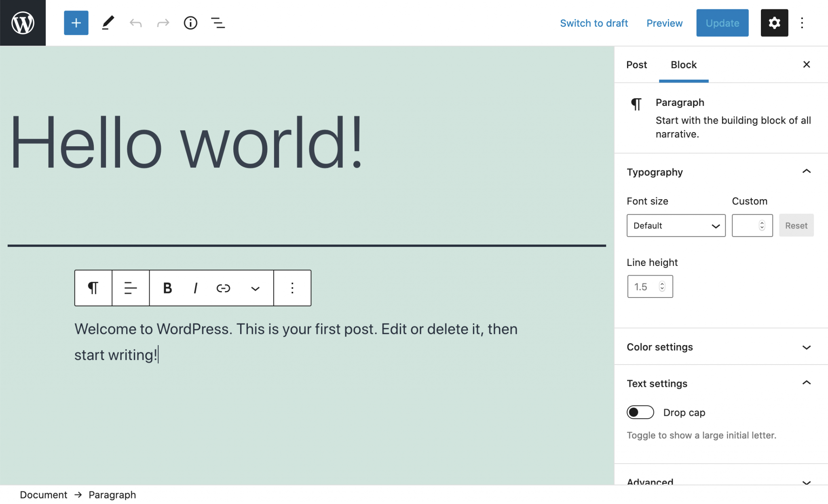Toggle the settings gear sidebar
The width and height of the screenshot is (828, 504).
tap(774, 23)
